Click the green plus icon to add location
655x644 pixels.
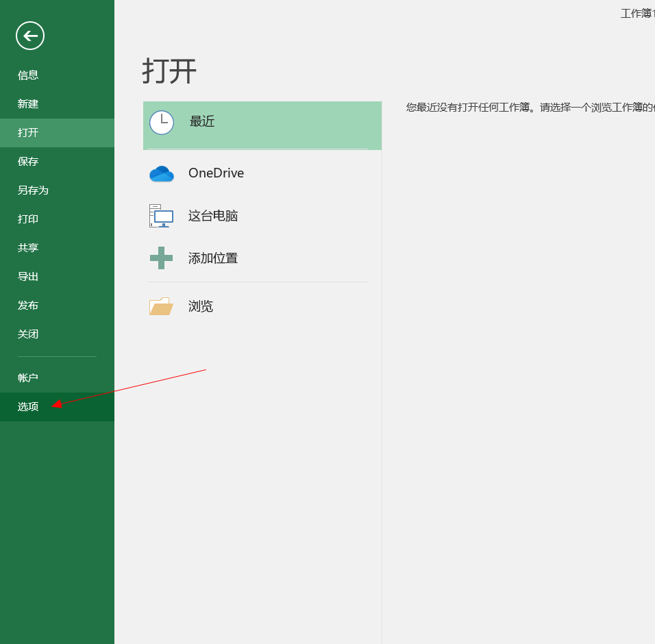(x=161, y=258)
